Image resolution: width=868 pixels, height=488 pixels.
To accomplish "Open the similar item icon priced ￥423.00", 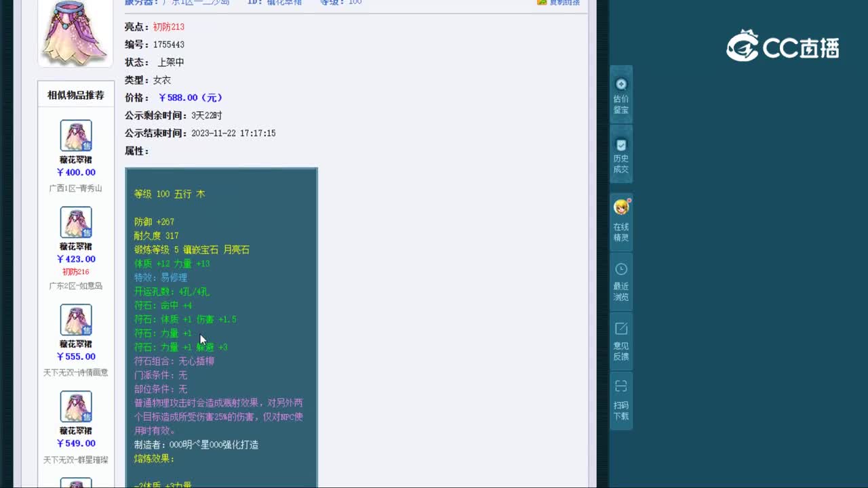I will 76,222.
